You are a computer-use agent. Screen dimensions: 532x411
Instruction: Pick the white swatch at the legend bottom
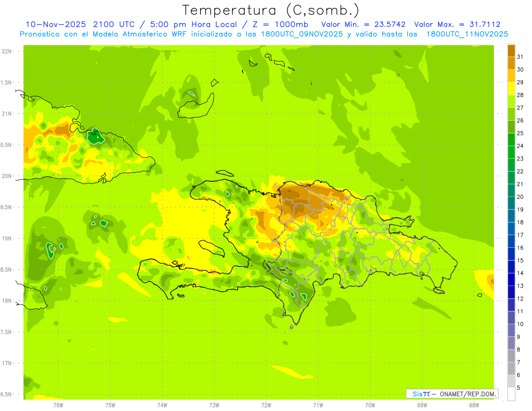pyautogui.click(x=511, y=394)
